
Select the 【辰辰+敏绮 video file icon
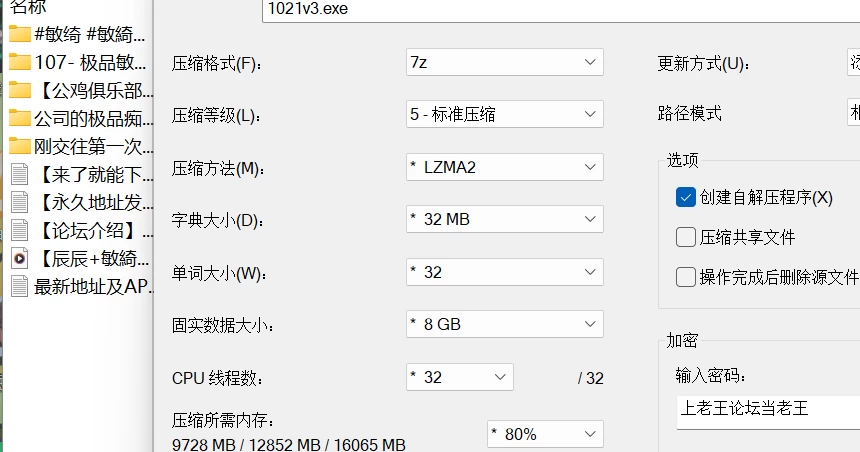(20, 258)
